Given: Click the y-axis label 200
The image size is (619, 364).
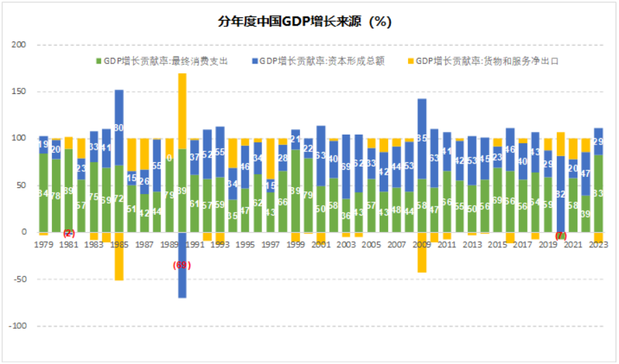Looking at the screenshot, I should tap(19, 45).
